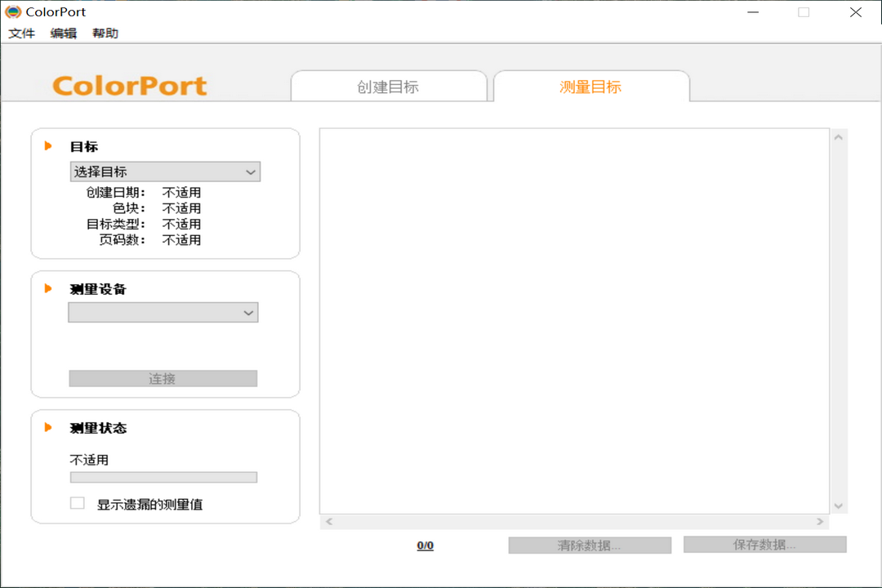Enable 显示遗漏的测量值 checkbox
This screenshot has width=882, height=588.
point(77,503)
